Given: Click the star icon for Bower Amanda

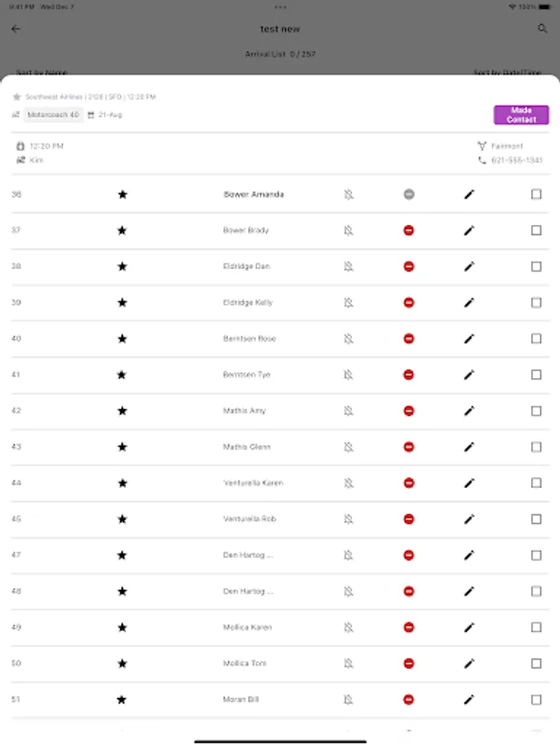Looking at the screenshot, I should [x=122, y=194].
